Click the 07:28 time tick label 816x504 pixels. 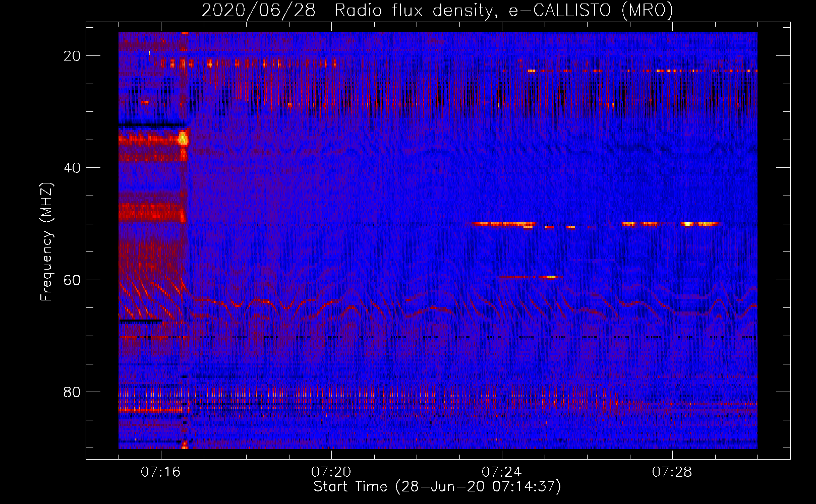(672, 472)
